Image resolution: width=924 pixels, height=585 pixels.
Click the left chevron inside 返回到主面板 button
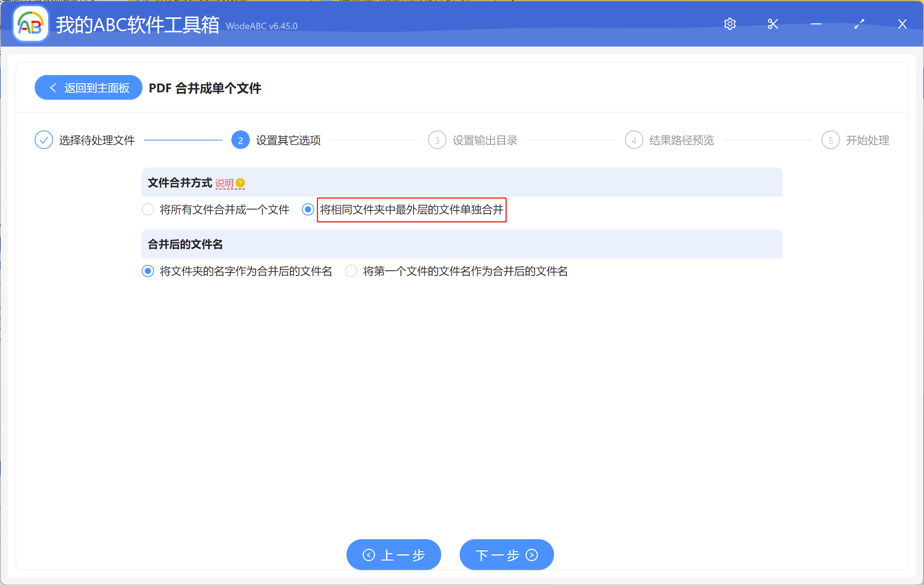click(x=54, y=87)
